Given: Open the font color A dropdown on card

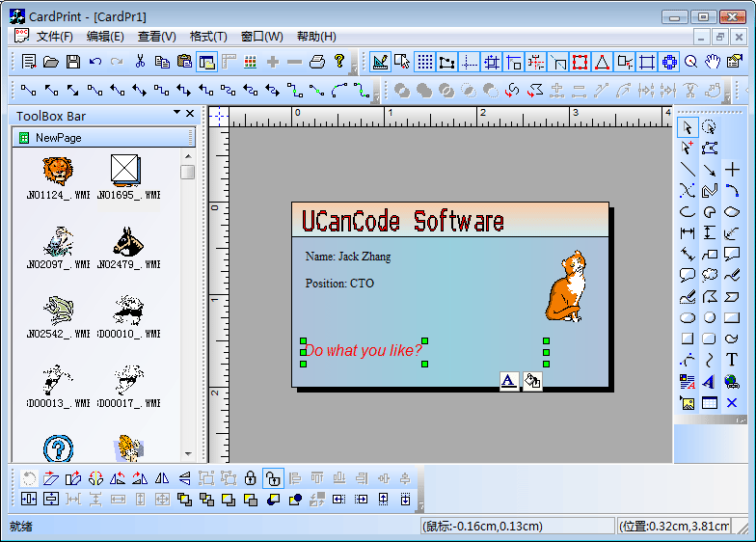Looking at the screenshot, I should pos(509,381).
